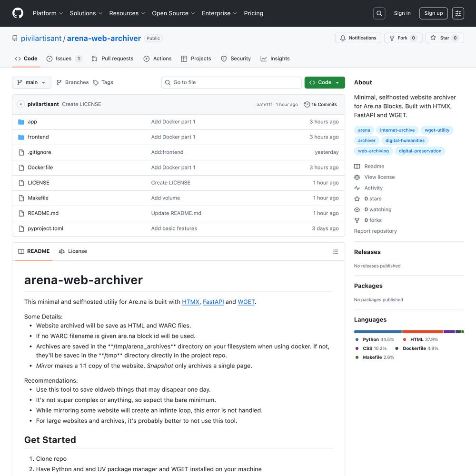Open the header appearance settings icon
Viewport: 476px width, 476px height.
pos(458,13)
